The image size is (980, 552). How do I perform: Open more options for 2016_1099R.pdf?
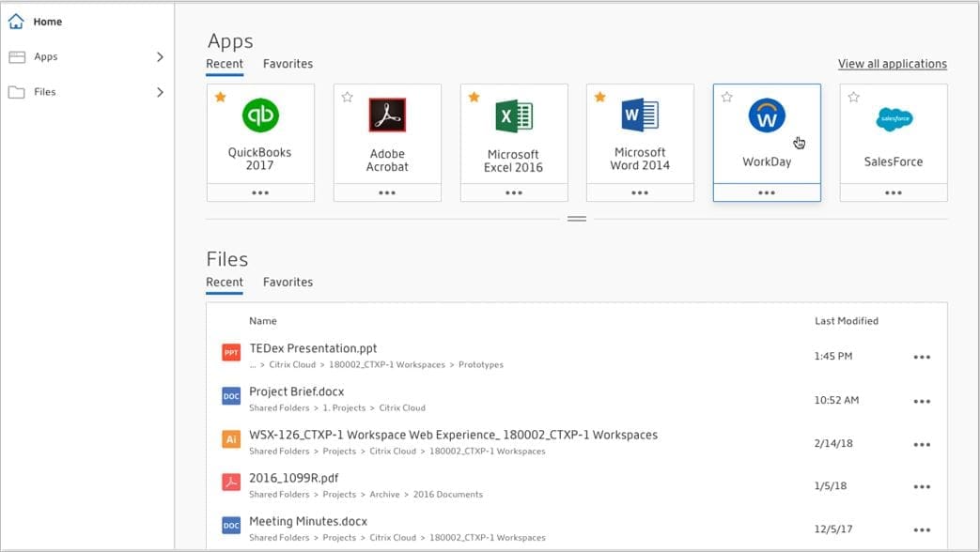[922, 486]
